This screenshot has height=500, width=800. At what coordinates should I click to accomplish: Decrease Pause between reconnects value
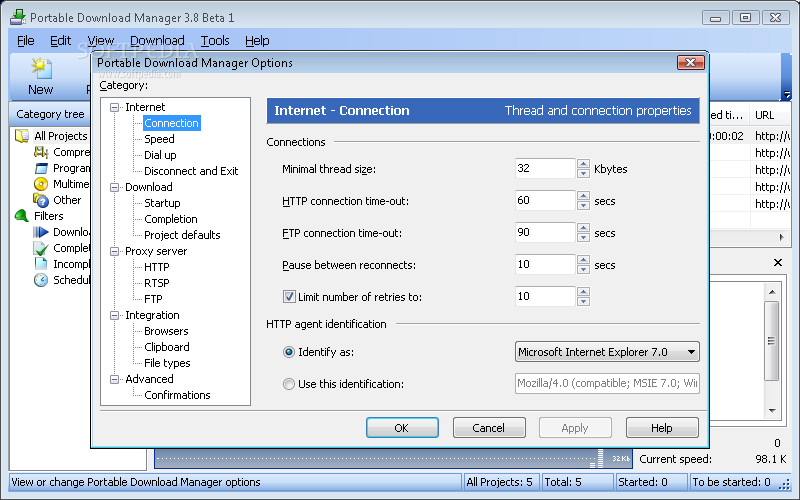583,269
